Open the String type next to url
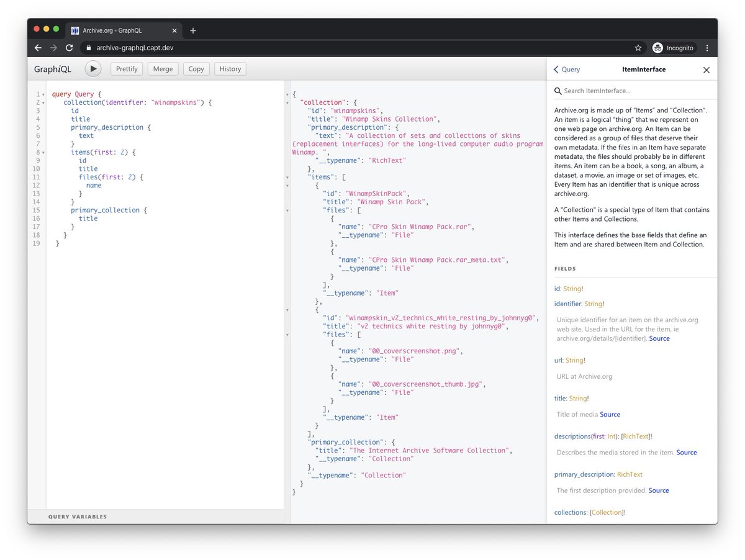Viewport: 745px width, 560px height. pyautogui.click(x=574, y=360)
